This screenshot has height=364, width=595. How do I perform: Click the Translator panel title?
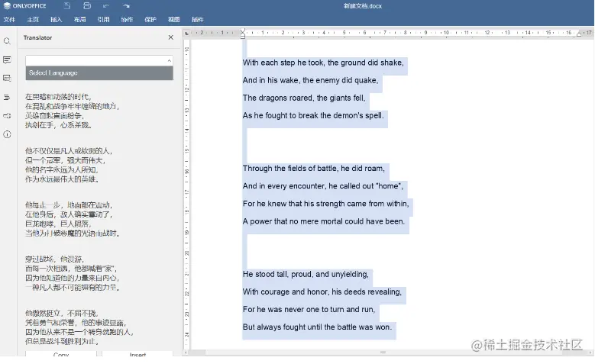click(x=37, y=37)
